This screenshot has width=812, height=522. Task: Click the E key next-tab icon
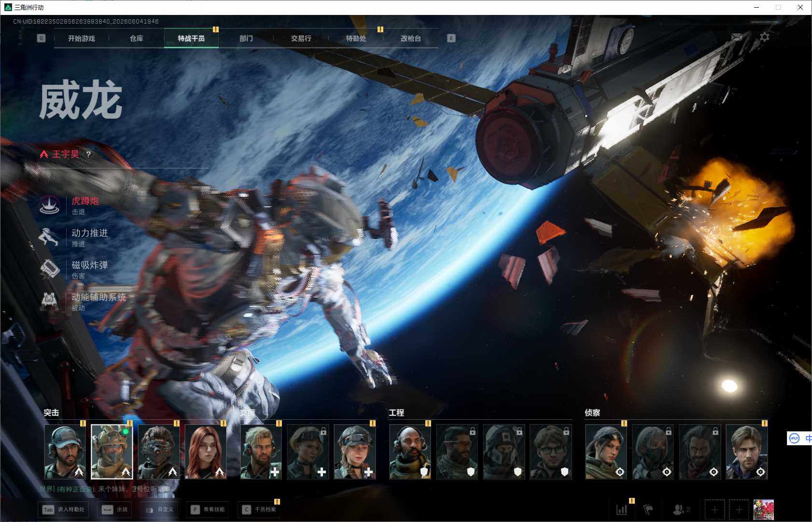(451, 38)
